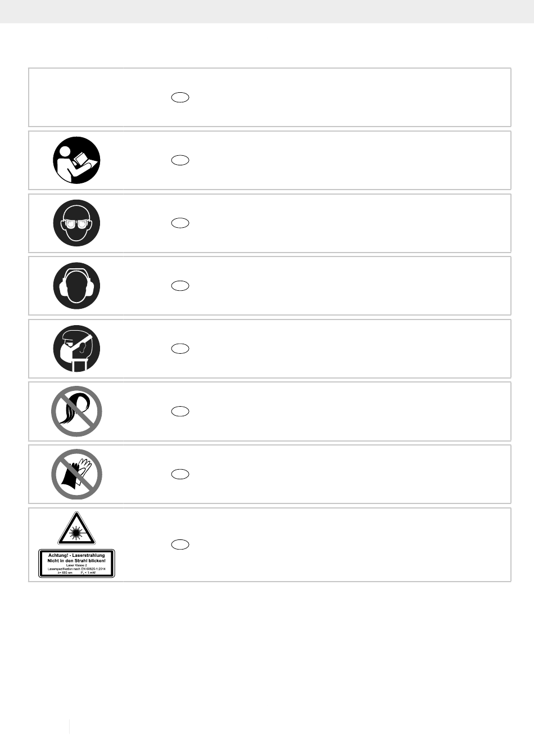This screenshot has width=534, height=756.
Task: Select the oval badge beside the manual symbol
Action: pyautogui.click(x=180, y=160)
